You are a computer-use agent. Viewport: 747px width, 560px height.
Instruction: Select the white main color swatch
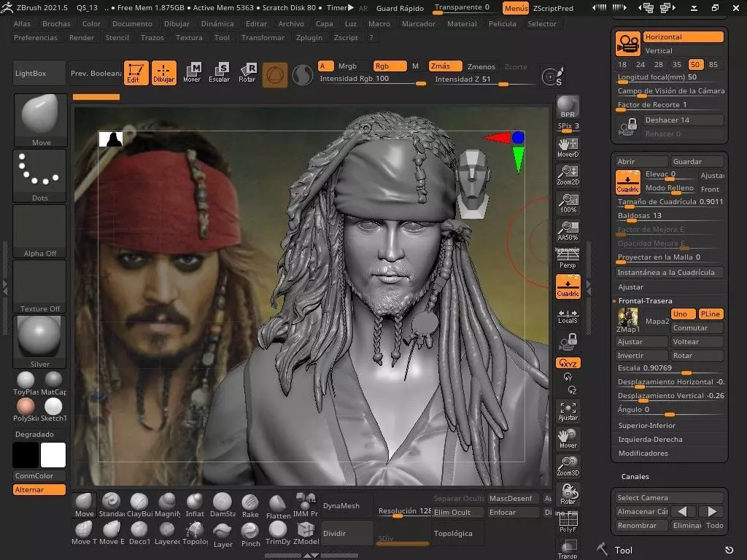[53, 455]
